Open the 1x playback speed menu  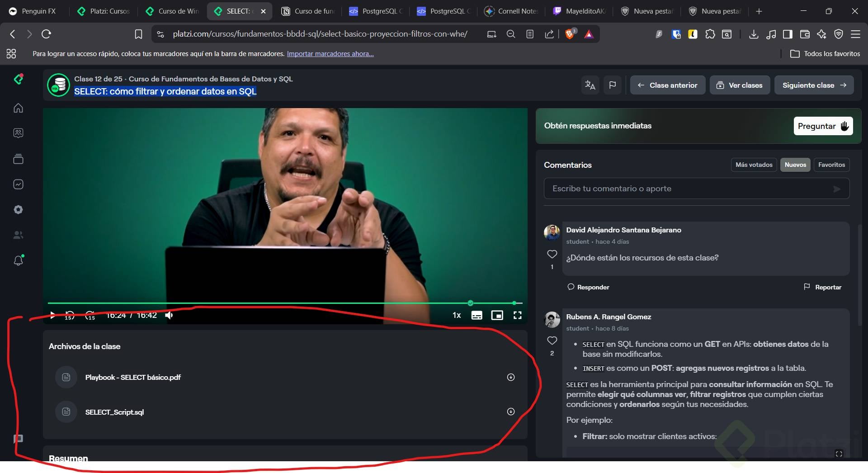[457, 315]
